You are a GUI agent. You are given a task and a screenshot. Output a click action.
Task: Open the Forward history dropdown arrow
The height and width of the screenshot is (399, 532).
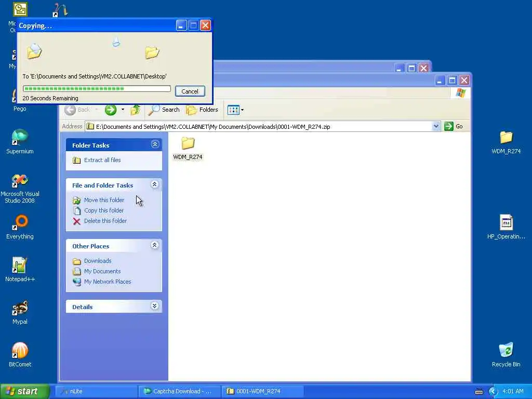point(123,110)
